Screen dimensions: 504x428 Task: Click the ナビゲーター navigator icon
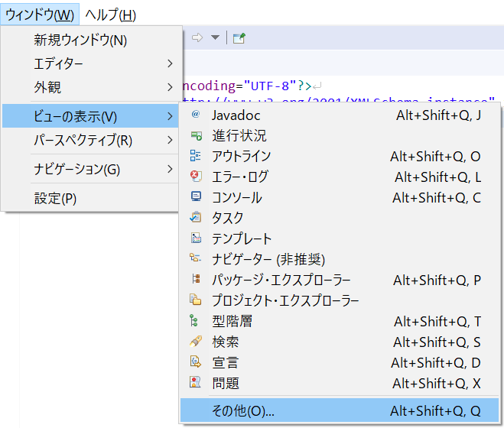point(196,258)
